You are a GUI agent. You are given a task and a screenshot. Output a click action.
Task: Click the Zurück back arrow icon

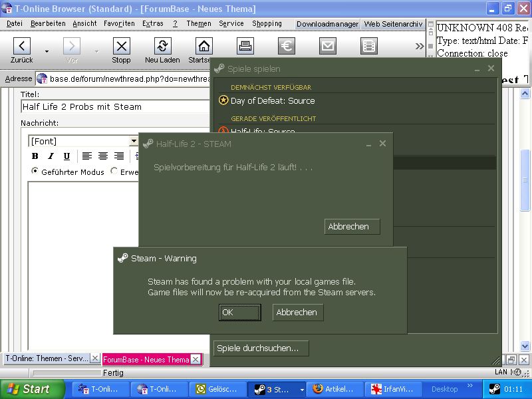(22, 46)
